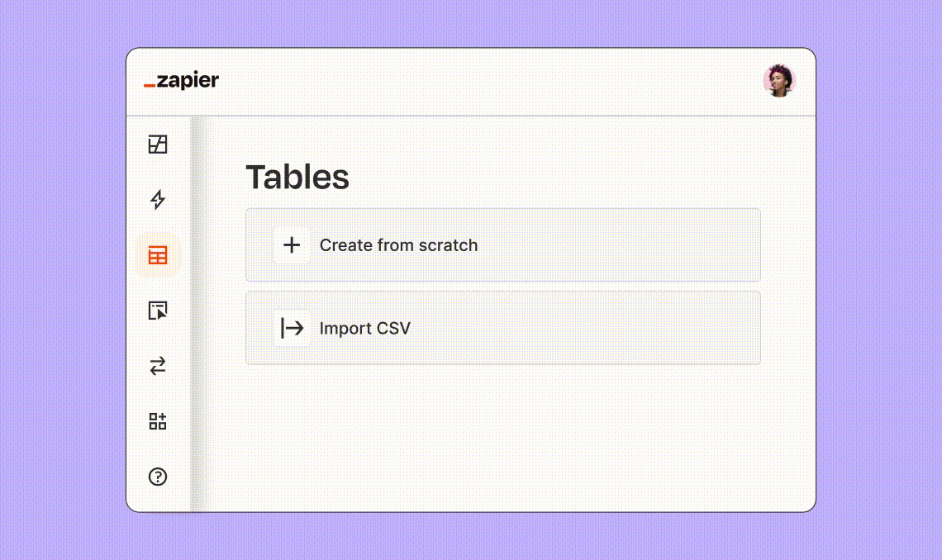Open the dashboard icon at the sidebar top

[x=157, y=144]
